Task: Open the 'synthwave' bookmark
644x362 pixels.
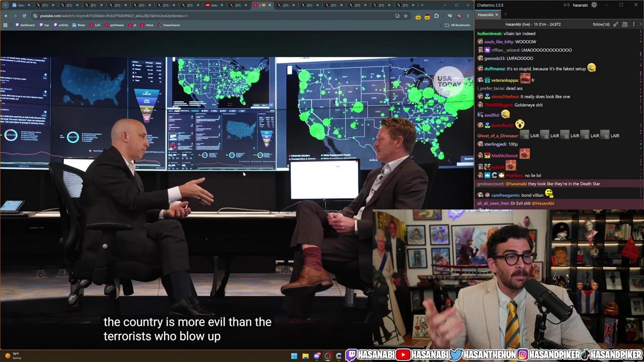Action: [x=115, y=25]
